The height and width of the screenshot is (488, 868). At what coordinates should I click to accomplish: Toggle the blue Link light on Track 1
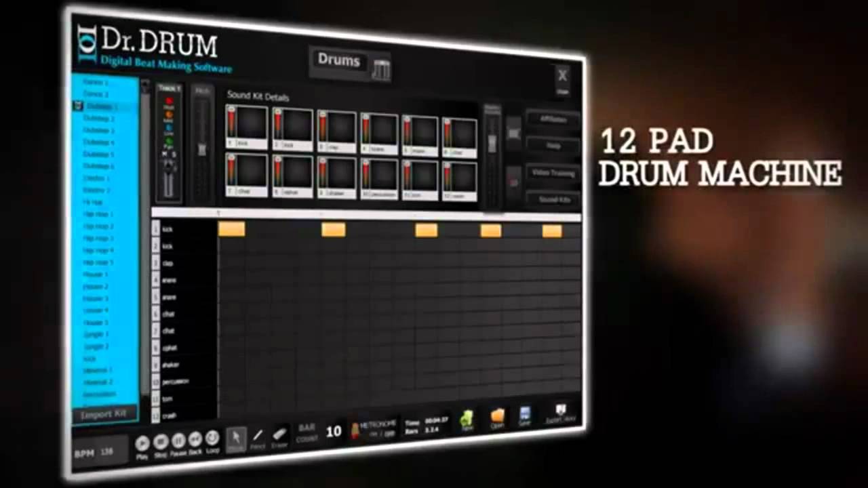(x=169, y=127)
